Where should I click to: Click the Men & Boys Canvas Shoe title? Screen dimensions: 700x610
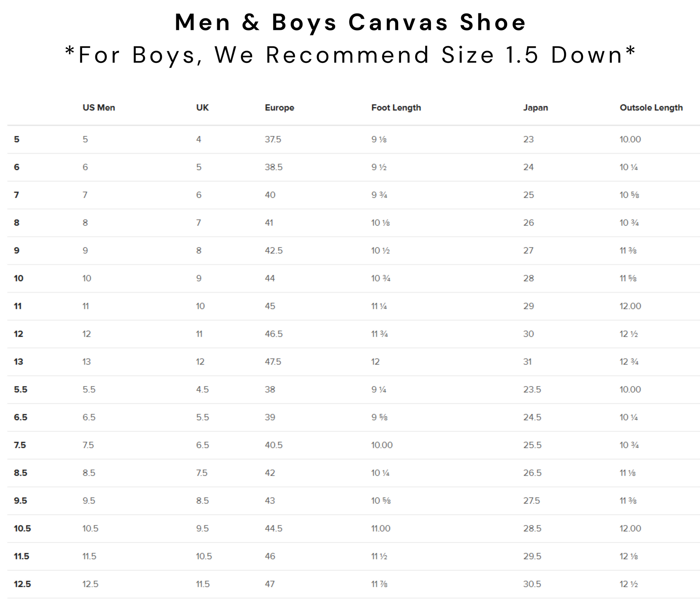[x=350, y=22]
